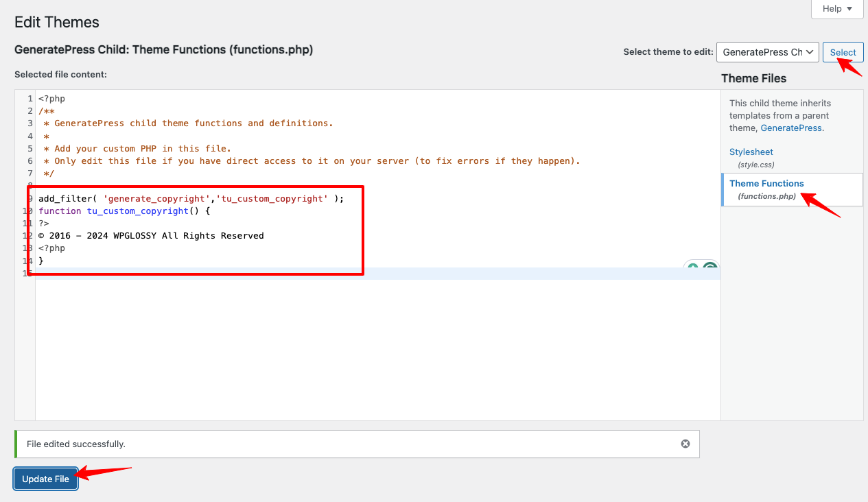Click the darker green circular icon beside Grammarly
The height and width of the screenshot is (502, 868).
tap(710, 266)
